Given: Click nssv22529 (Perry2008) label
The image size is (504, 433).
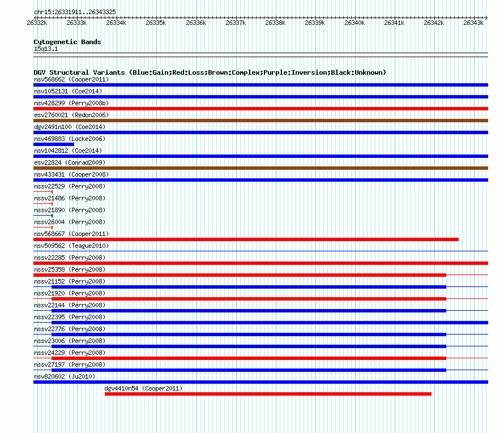Looking at the screenshot, I should point(70,186).
